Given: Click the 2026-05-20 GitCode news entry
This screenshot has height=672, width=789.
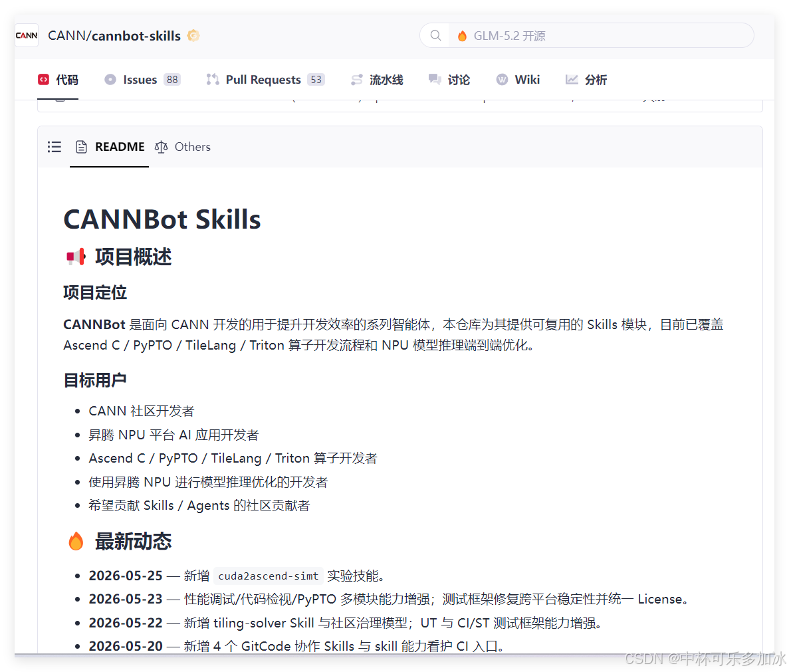Looking at the screenshot, I should [297, 646].
